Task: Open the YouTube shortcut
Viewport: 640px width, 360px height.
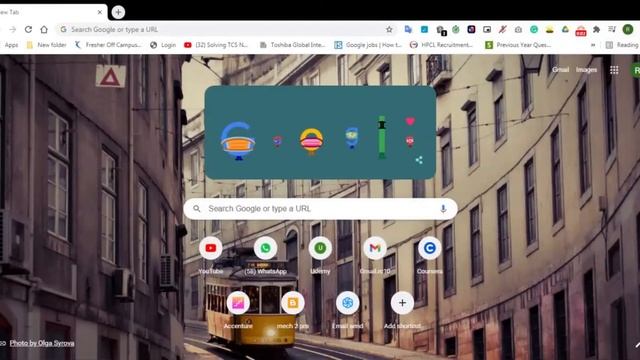Action: coord(211,255)
